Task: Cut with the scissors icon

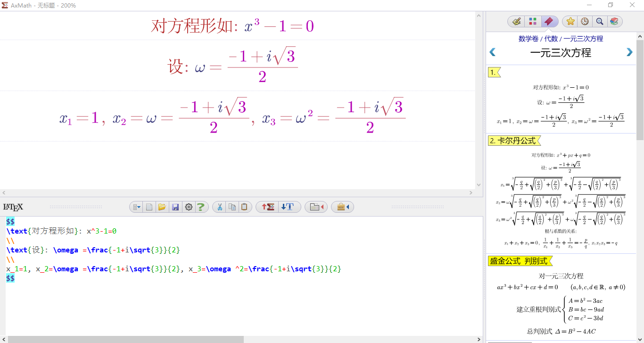Action: click(x=219, y=207)
